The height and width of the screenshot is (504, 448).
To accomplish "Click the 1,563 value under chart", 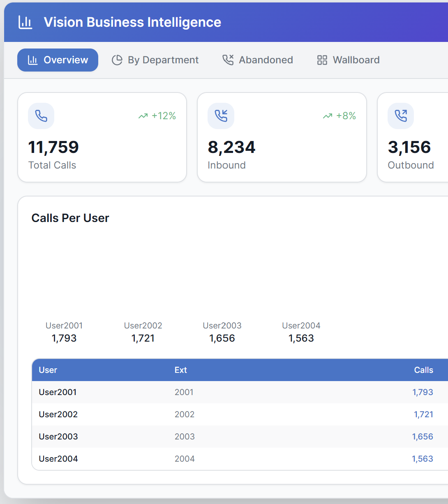I will coord(301,338).
